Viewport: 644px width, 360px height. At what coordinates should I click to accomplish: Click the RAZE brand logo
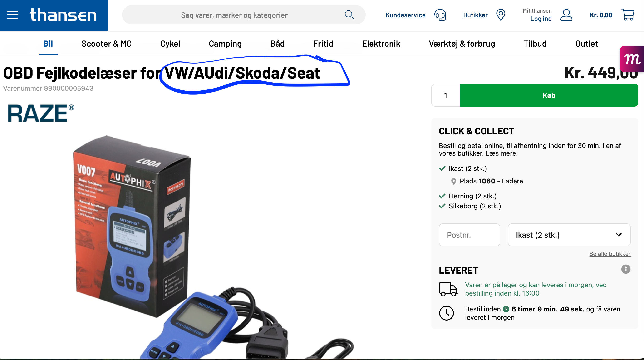pyautogui.click(x=41, y=113)
